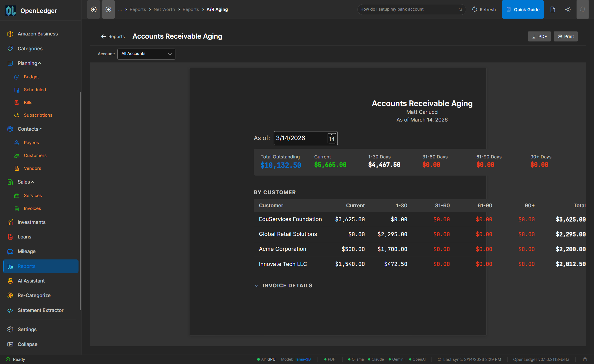Collapse the Planning section chevron
Screen dimensions: 594x364
point(39,63)
